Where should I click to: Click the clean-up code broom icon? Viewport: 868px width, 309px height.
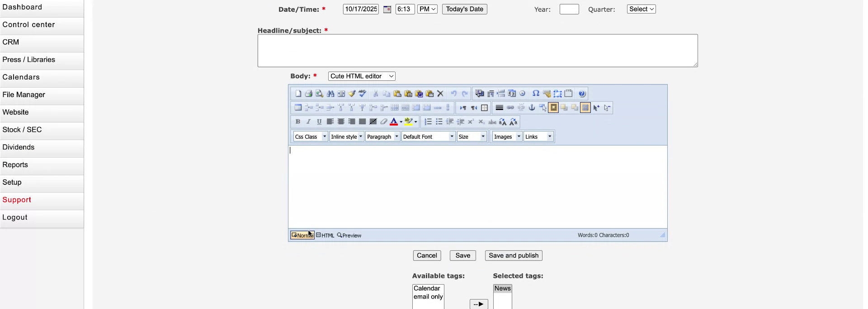click(352, 94)
